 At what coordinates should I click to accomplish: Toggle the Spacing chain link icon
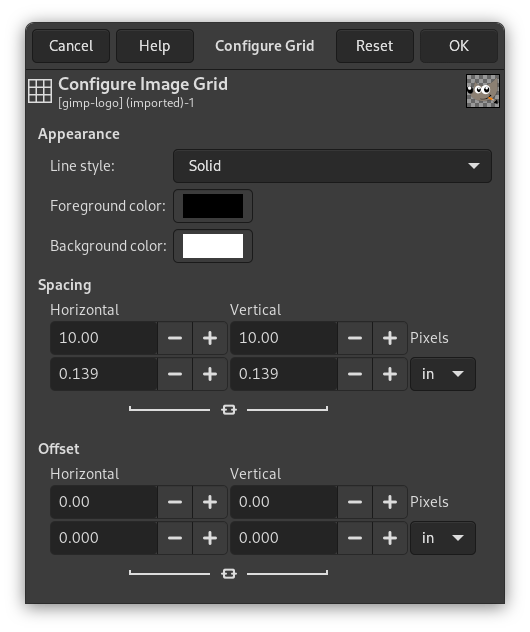point(229,410)
